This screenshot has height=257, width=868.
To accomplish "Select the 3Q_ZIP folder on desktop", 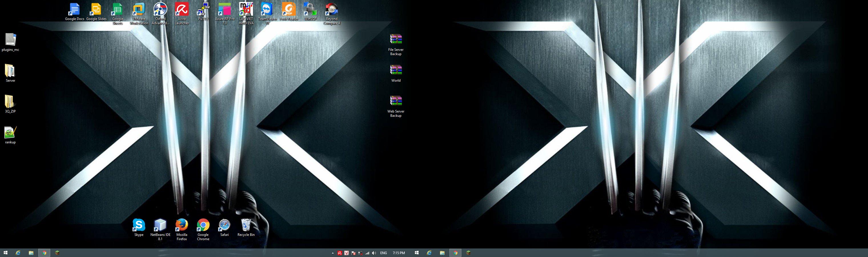I will point(10,102).
